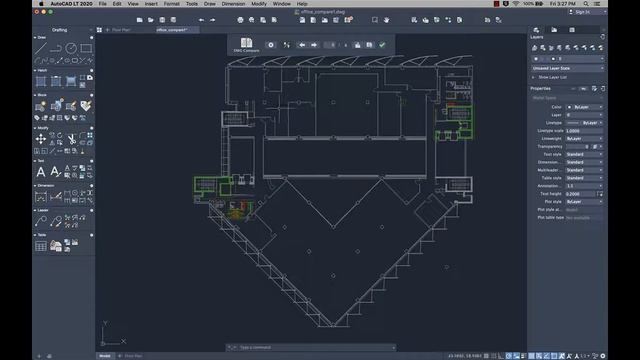Toggle the Dimension panel pin dot
The image size is (640, 360).
(x=91, y=186)
